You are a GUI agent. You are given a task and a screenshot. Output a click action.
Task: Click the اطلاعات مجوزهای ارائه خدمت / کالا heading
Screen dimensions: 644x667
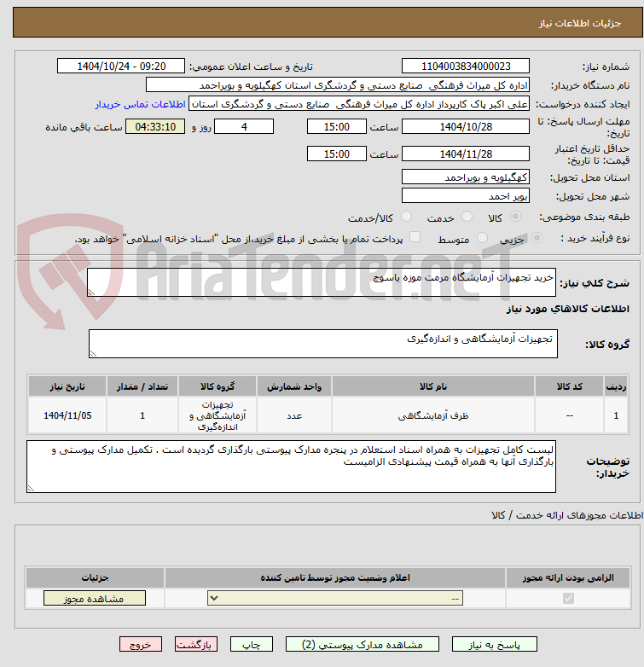(x=567, y=515)
